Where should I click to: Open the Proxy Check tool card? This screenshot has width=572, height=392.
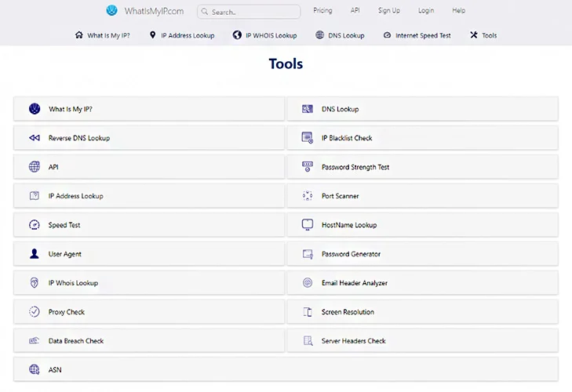pos(149,312)
